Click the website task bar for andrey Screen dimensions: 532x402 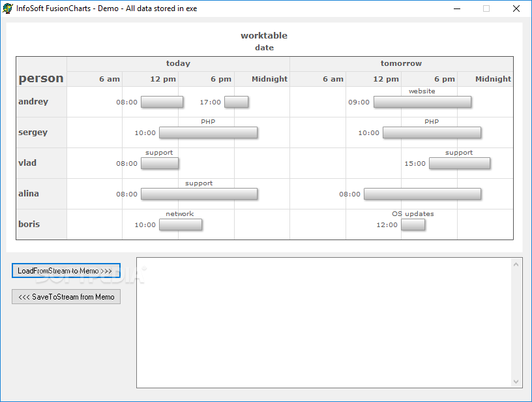tap(421, 102)
